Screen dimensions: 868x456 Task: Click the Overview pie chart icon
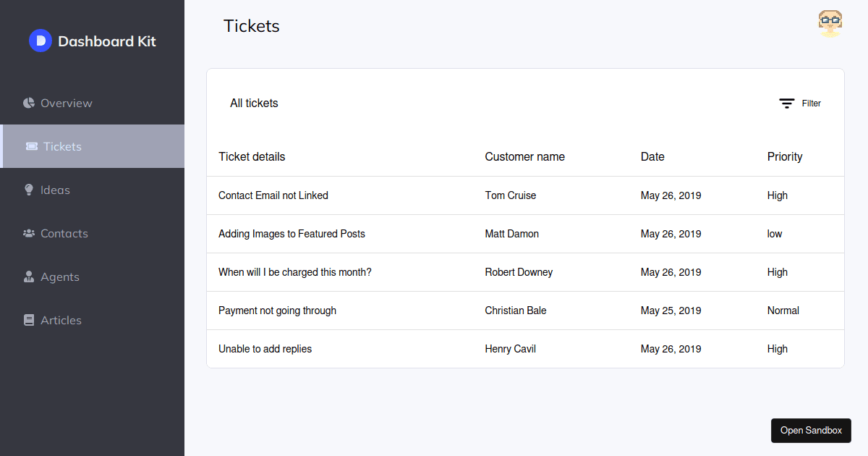coord(29,103)
